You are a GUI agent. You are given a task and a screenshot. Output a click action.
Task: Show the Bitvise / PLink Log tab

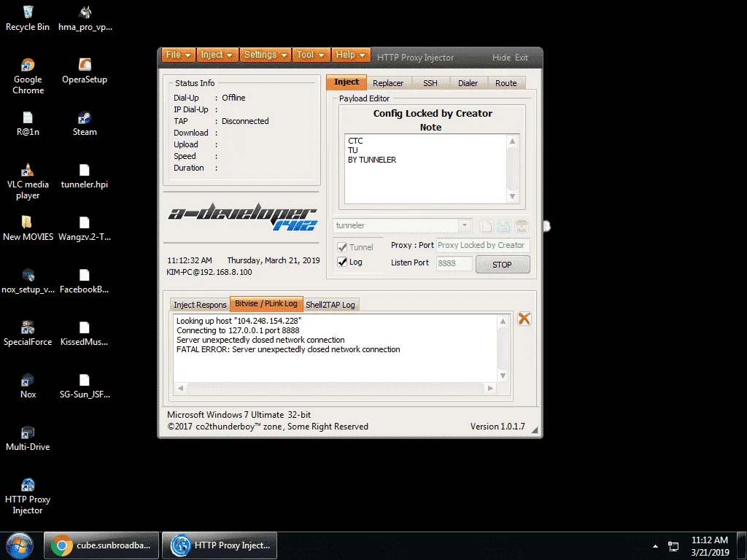[x=266, y=303]
